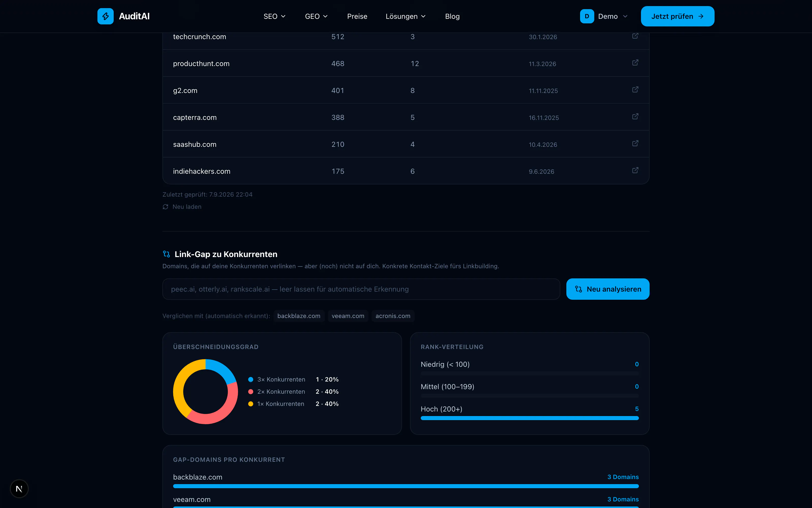
Task: Open external link for producthunt.com row
Action: pos(635,63)
